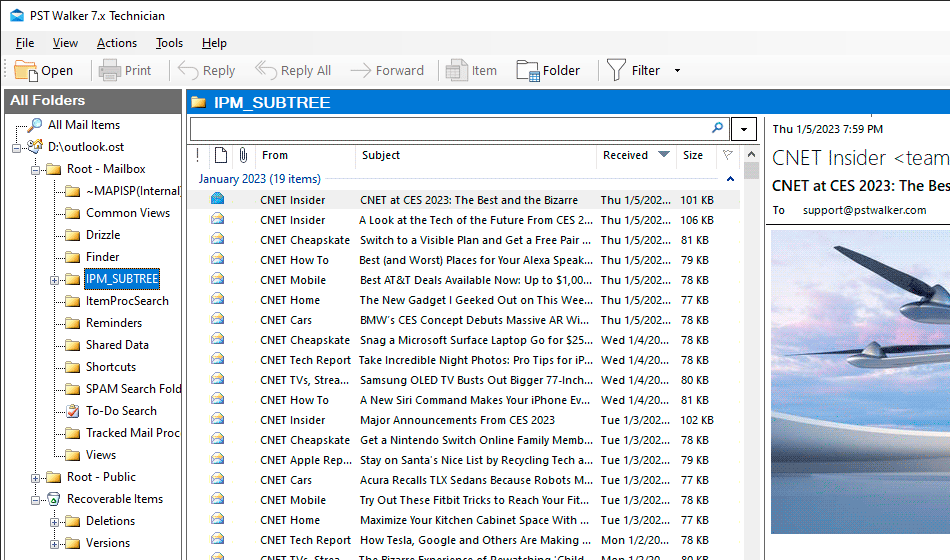Viewport: 950px width, 560px height.
Task: Click the Views folder icon
Action: [x=73, y=455]
